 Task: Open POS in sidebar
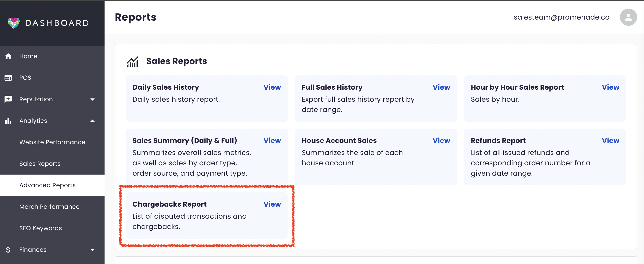pyautogui.click(x=52, y=78)
